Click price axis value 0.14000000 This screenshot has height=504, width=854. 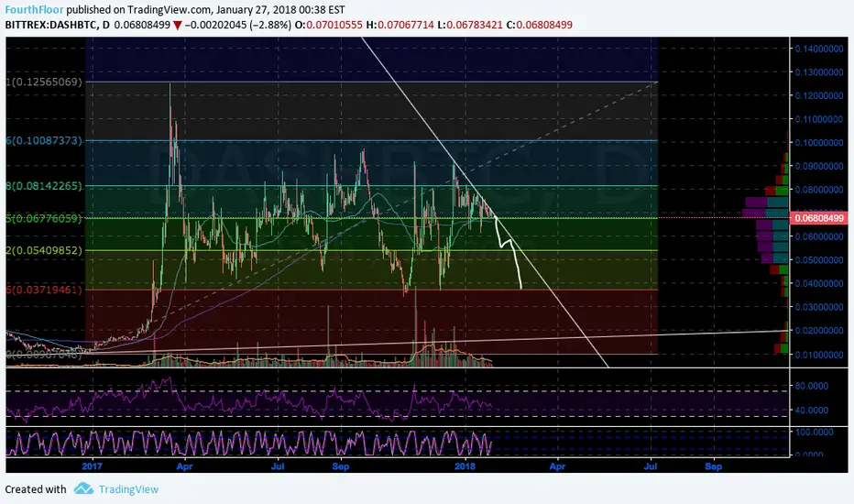[819, 49]
